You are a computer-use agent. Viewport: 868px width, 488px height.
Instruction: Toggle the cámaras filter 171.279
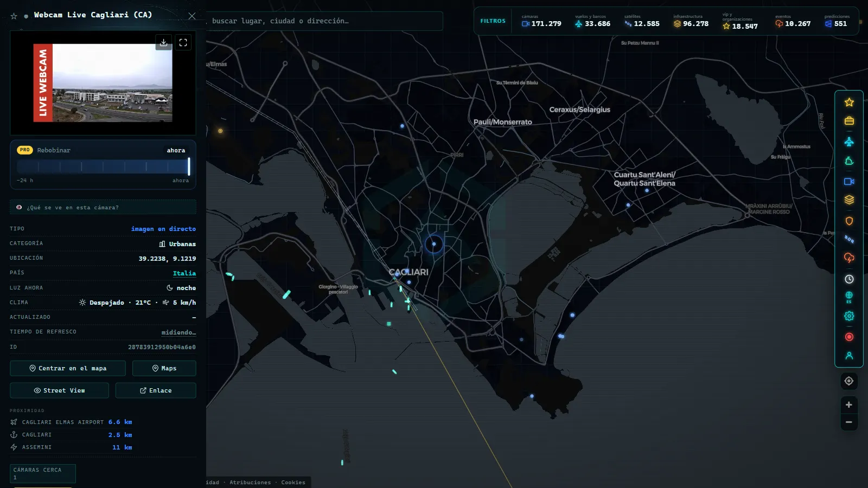point(541,21)
